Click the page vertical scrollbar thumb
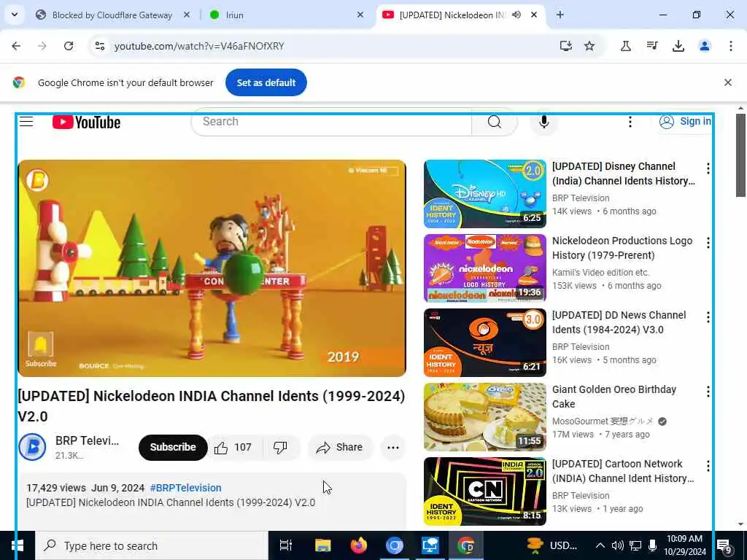Image resolution: width=747 pixels, height=560 pixels. coord(740,155)
